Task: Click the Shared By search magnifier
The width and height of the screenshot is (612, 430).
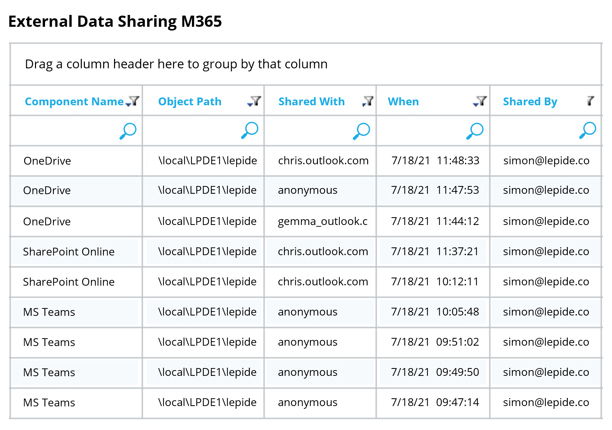Action: 588,131
